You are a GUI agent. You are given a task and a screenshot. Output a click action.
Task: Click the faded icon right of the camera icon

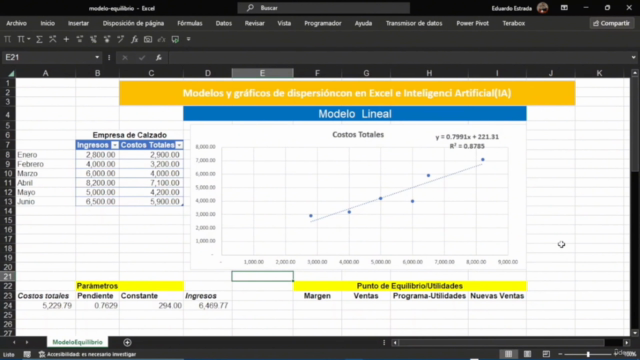tap(162, 39)
